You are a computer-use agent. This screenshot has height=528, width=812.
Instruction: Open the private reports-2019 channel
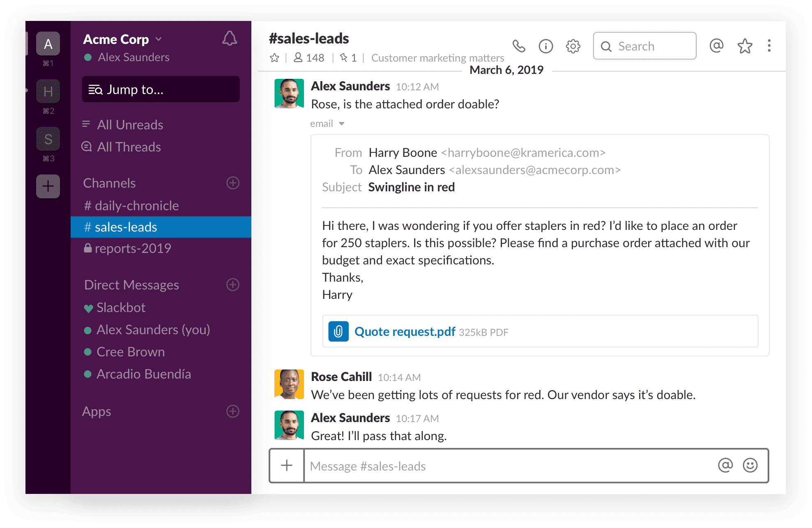click(x=161, y=248)
